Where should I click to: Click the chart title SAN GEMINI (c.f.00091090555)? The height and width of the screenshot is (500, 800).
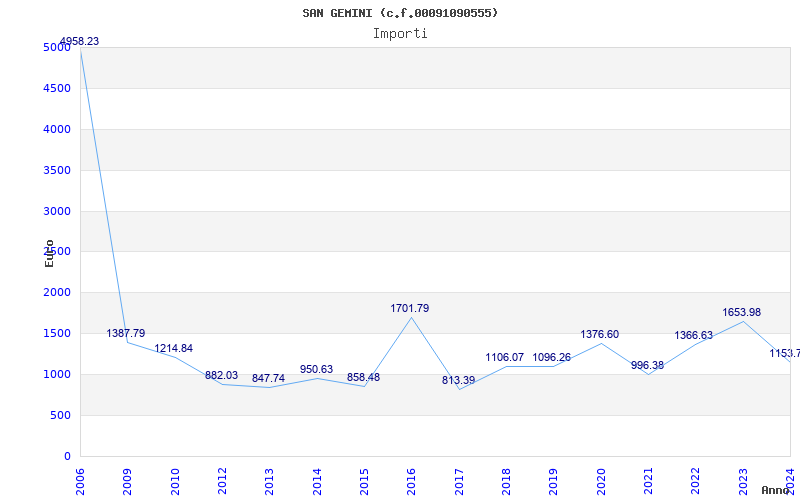400,13
